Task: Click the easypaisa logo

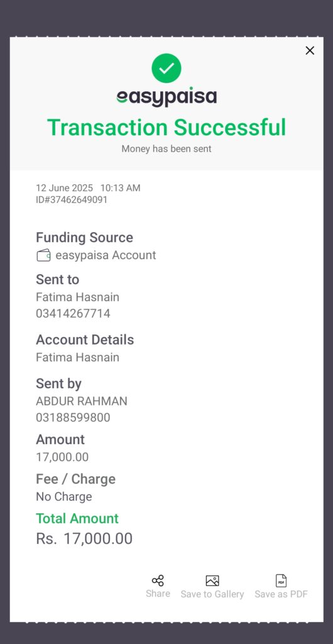Action: tap(166, 97)
